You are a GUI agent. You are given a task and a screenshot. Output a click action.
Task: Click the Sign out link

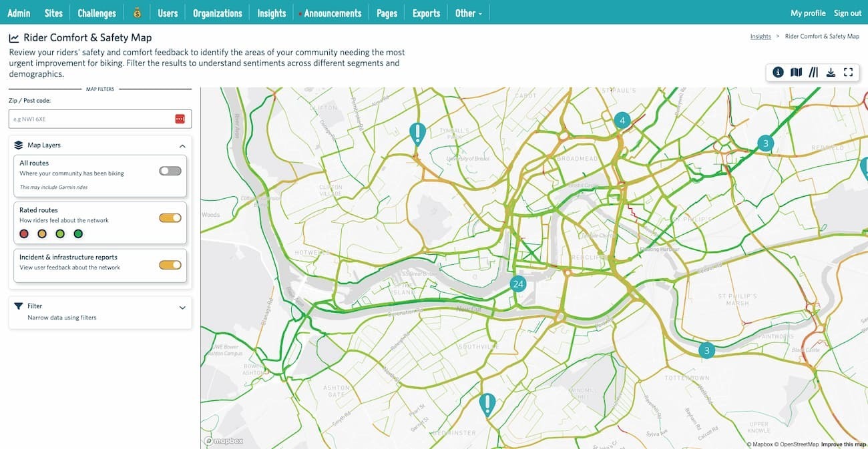click(847, 12)
